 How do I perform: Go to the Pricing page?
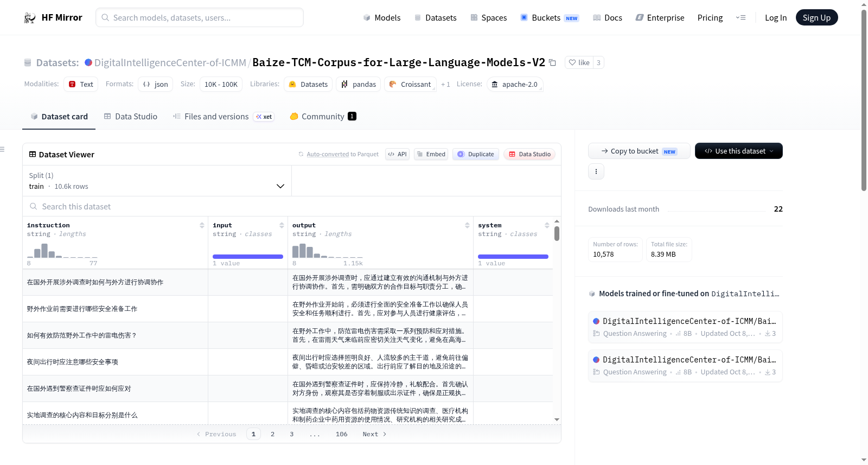pos(710,17)
